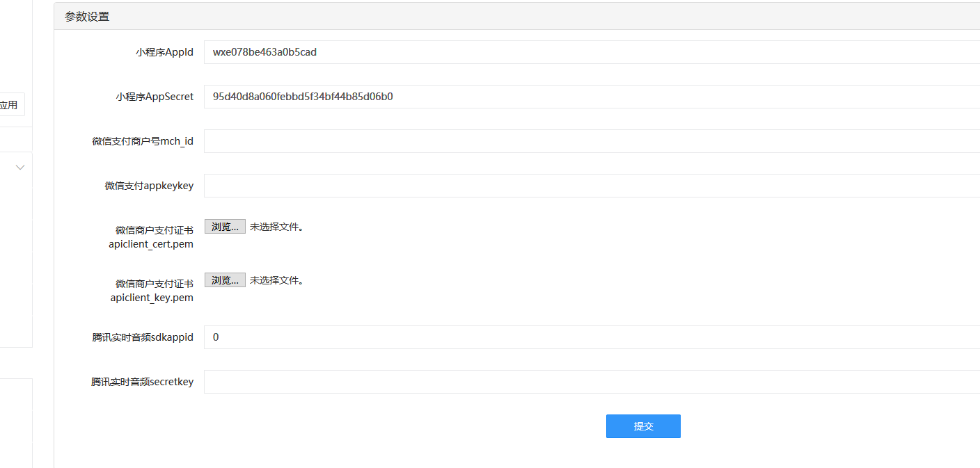Click the 腾讯实时音频sdkappid input field

click(592, 337)
